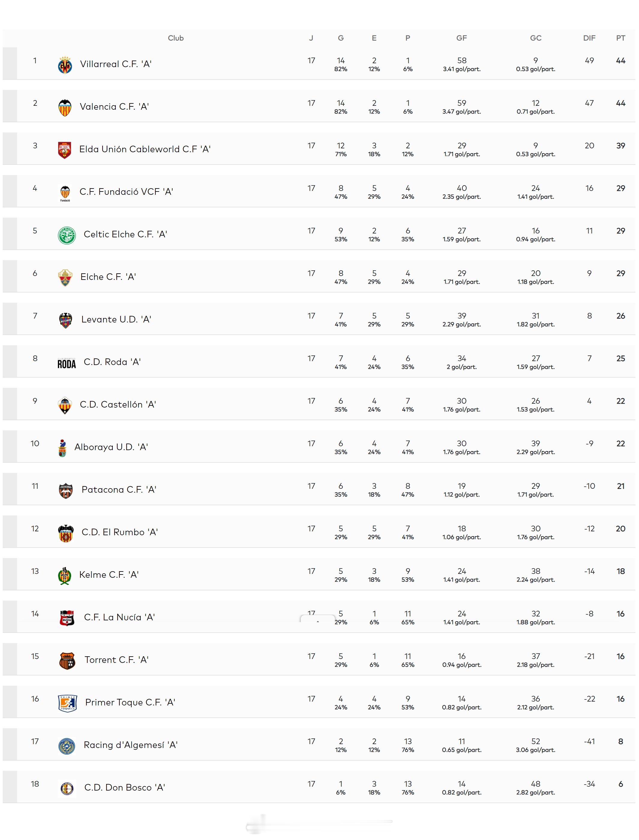Screen dimensions: 639x840
Task: Click the Valencia C.F. 'A' bat crest
Action: pyautogui.click(x=65, y=108)
